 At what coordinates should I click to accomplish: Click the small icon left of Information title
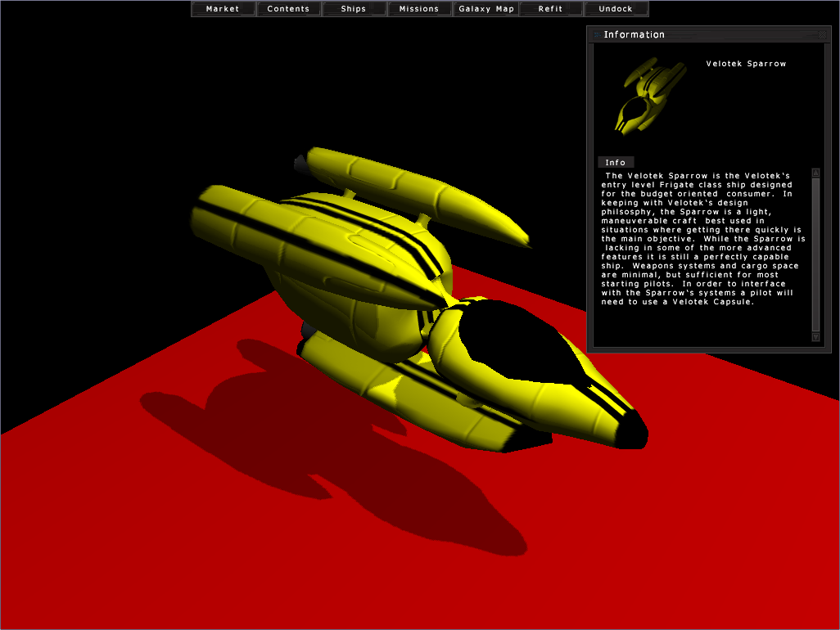coord(595,34)
